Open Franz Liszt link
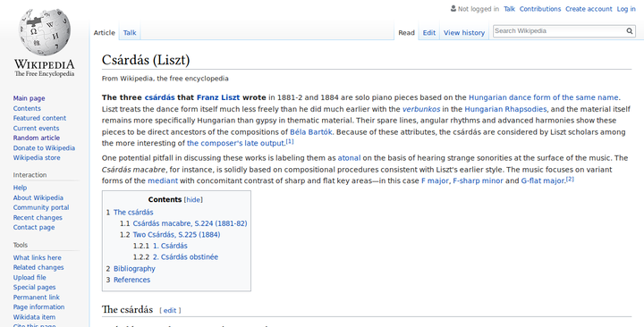The height and width of the screenshot is (327, 644). point(218,97)
